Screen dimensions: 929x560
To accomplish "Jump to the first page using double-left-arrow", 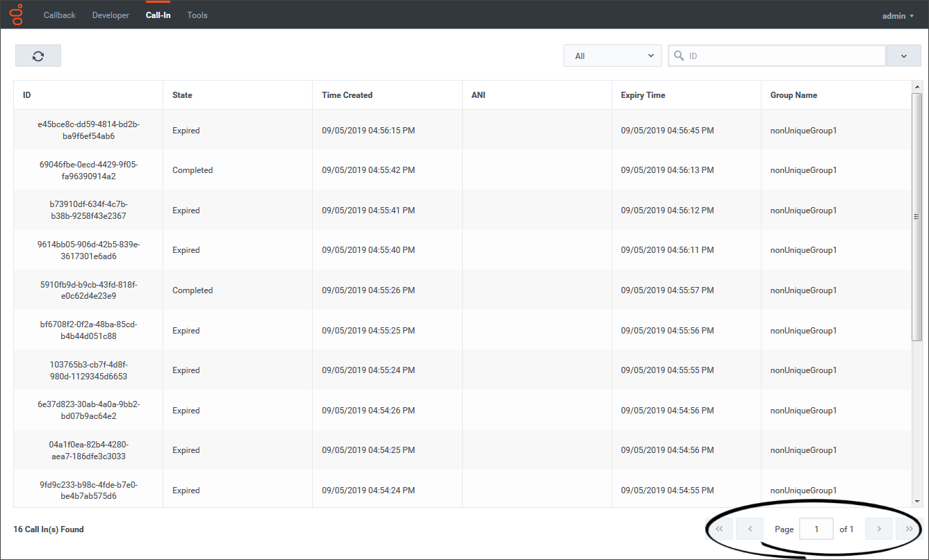I will coord(720,529).
